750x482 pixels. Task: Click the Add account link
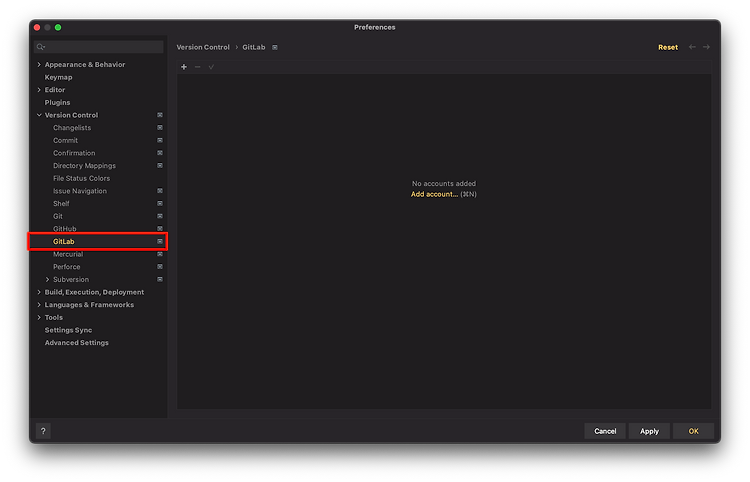[434, 194]
